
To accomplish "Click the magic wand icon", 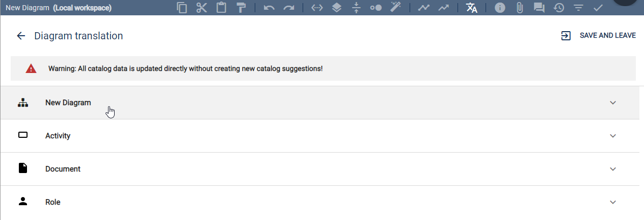I will click(x=395, y=8).
